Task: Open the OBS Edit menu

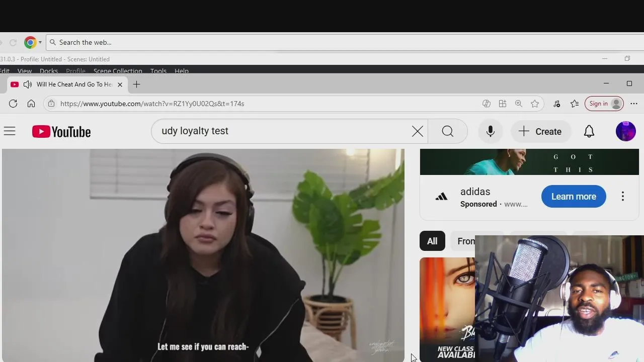Action: (x=5, y=71)
